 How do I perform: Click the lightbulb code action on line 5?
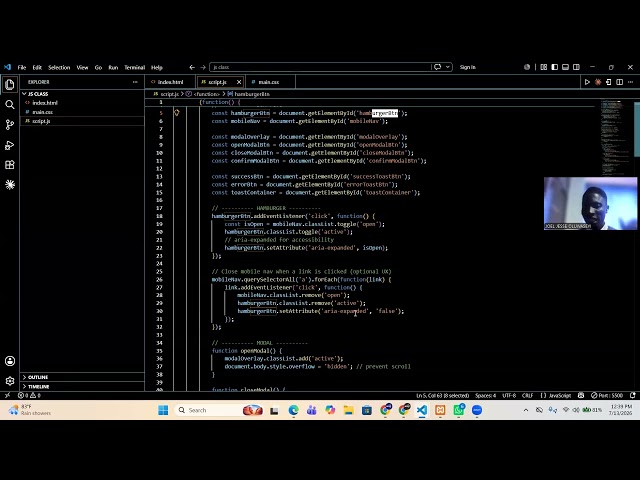point(177,113)
